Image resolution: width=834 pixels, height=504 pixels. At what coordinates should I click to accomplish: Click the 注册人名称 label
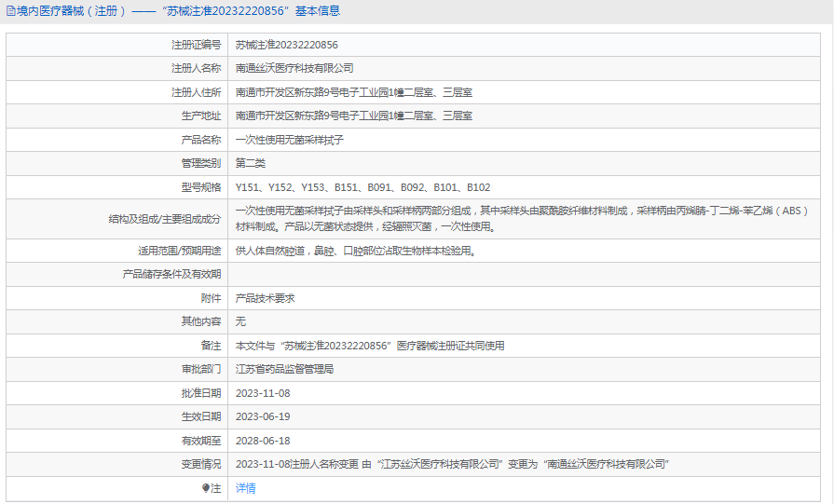197,69
